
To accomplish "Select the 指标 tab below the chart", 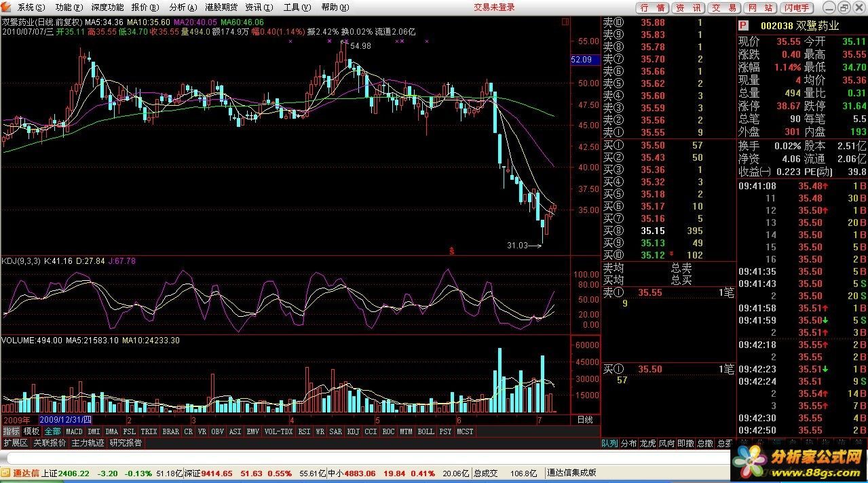I will pos(11,431).
